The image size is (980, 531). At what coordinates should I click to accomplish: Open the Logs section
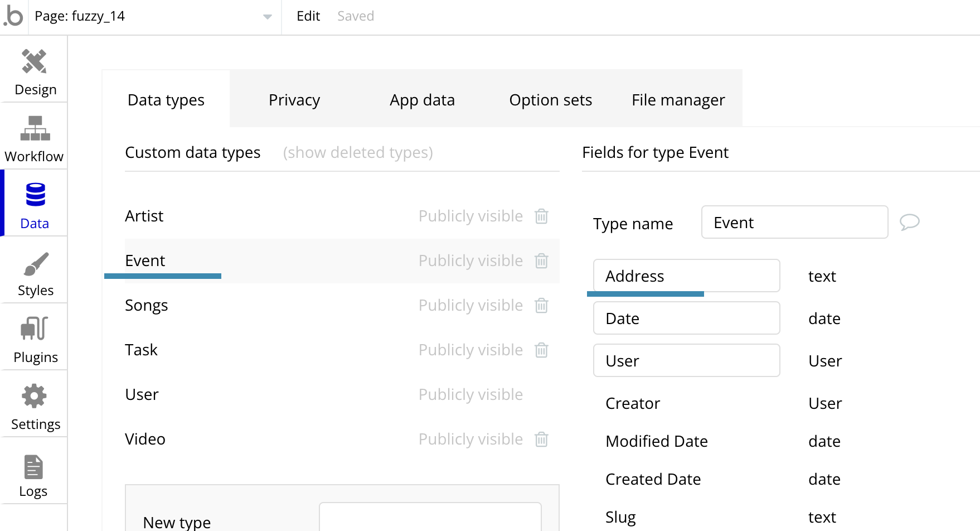pos(33,474)
